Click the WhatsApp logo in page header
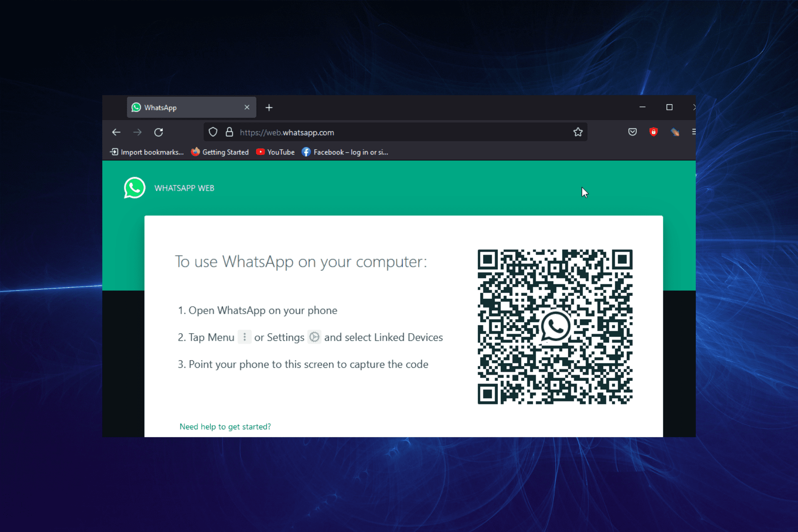The image size is (798, 532). [135, 188]
